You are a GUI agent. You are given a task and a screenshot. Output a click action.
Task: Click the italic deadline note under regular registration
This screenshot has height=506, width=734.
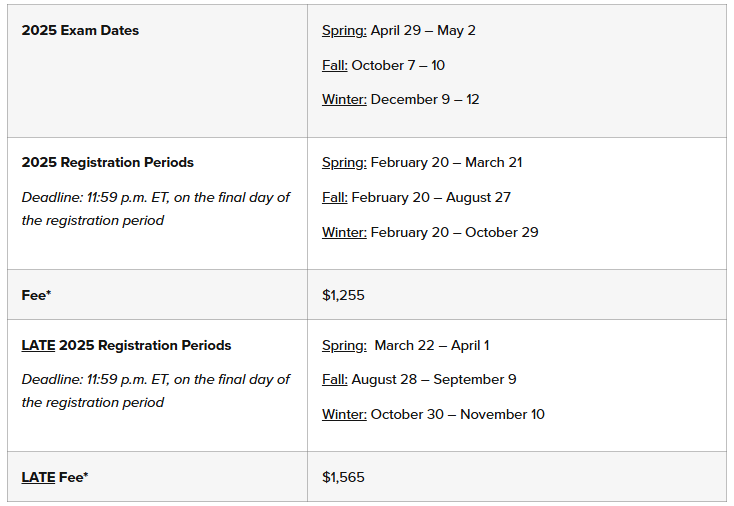[155, 208]
